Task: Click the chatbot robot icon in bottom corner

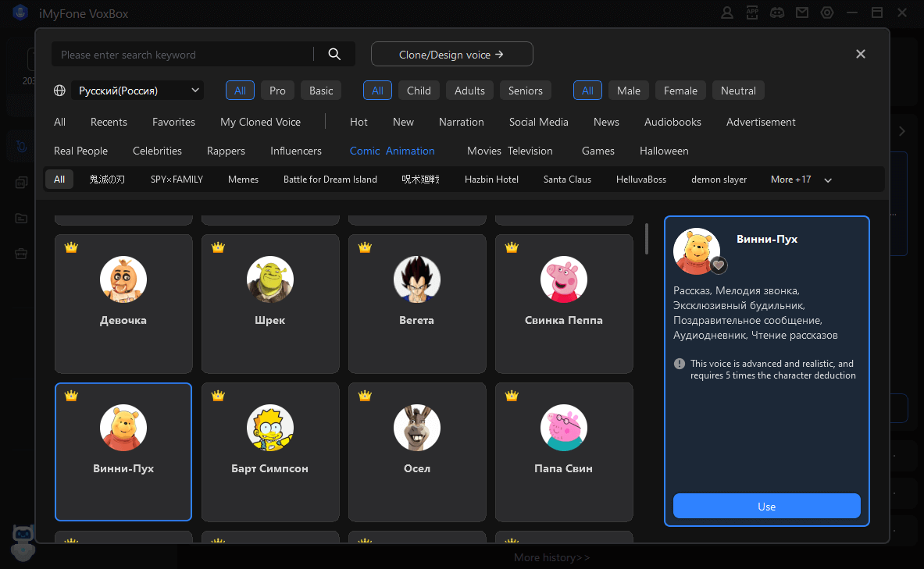Action: click(23, 542)
